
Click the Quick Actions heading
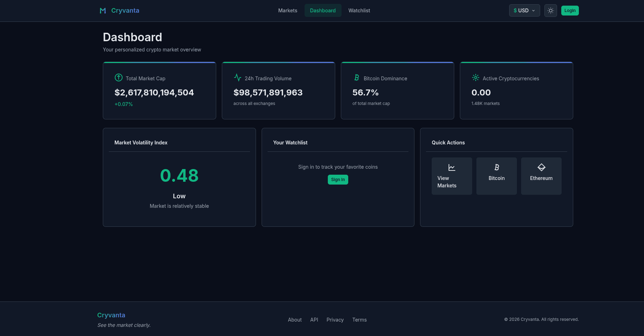[x=448, y=143]
